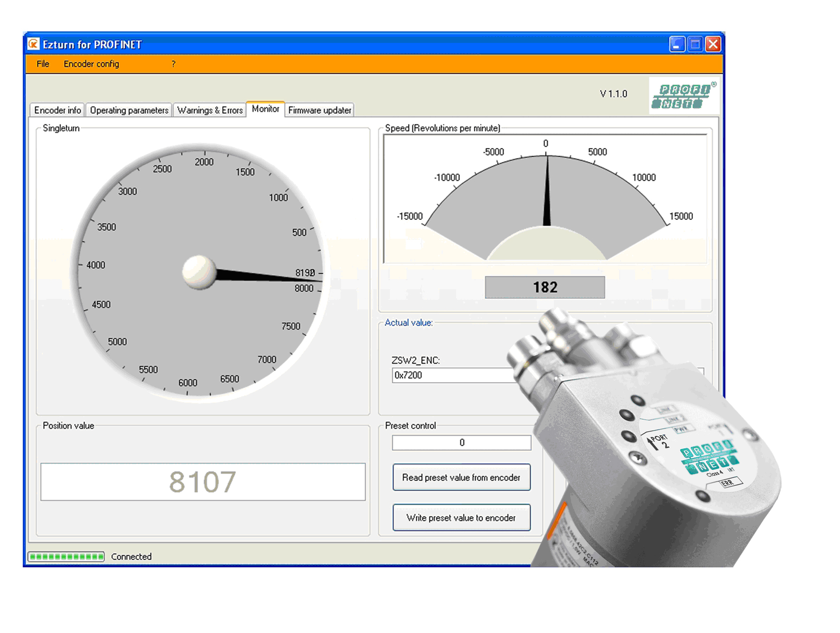Click the -10000 label on speed gauge
840x633 pixels.
(x=447, y=178)
